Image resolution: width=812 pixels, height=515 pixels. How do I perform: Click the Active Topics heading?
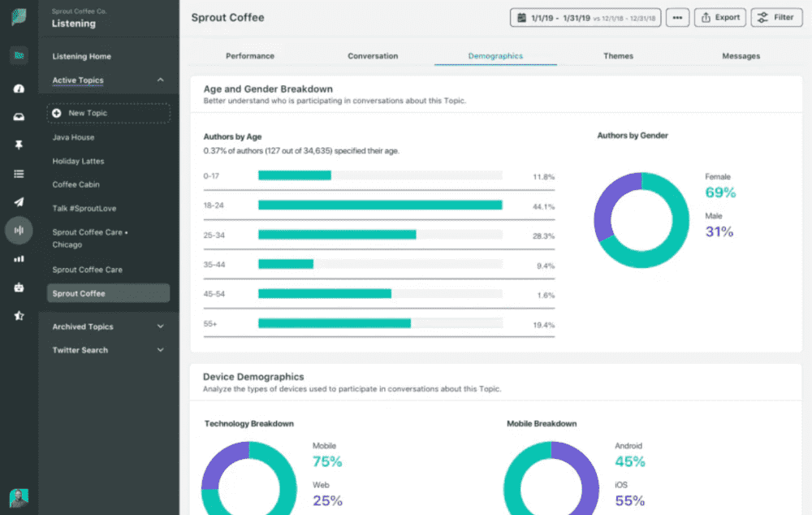[x=78, y=80]
